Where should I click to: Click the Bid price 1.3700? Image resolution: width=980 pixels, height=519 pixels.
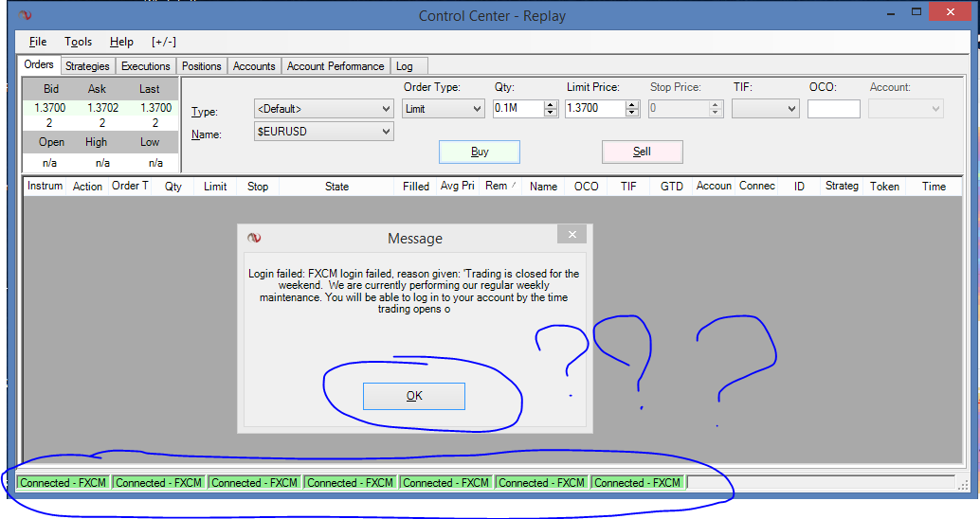coord(50,108)
